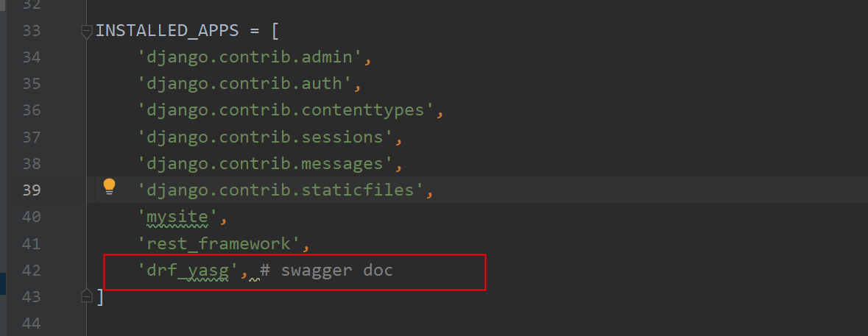The height and width of the screenshot is (336, 868).
Task: Click the opening bracket after the equals sign
Action: [275, 31]
